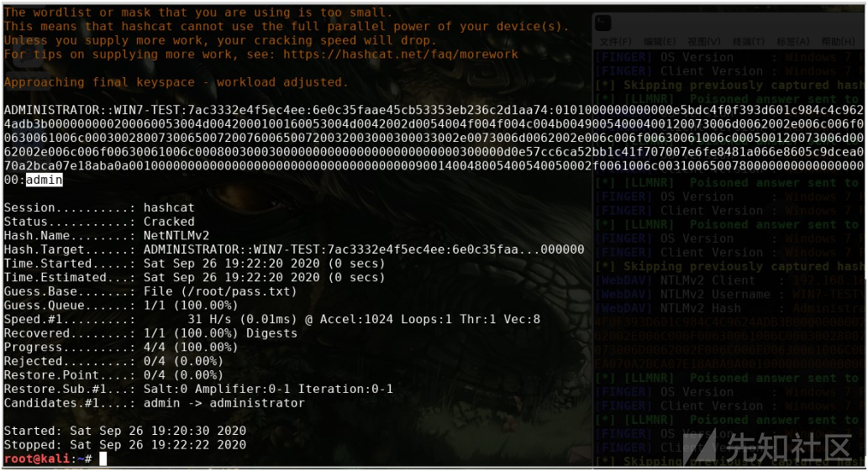Click the highlighted cracked password admin
The image size is (868, 471).
[x=44, y=180]
